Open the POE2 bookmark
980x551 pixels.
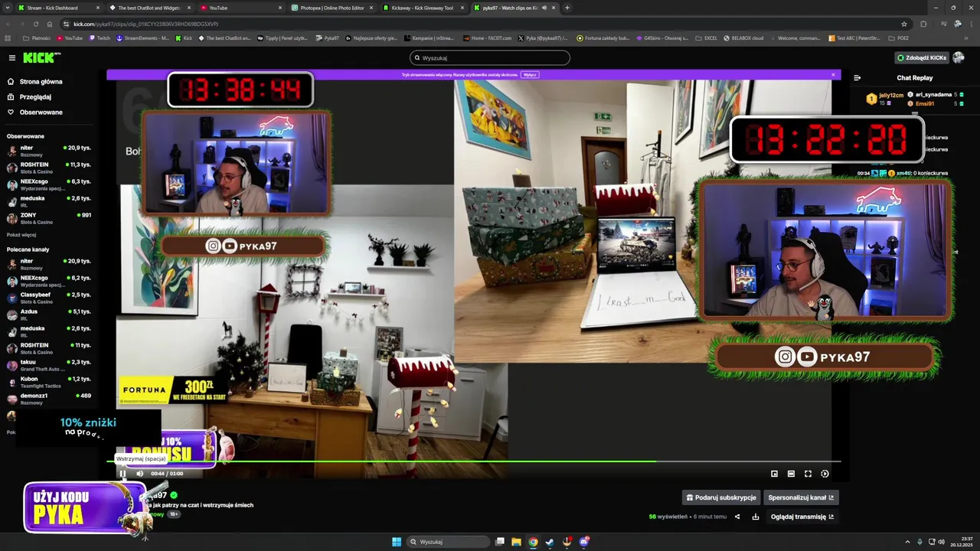[x=899, y=37]
